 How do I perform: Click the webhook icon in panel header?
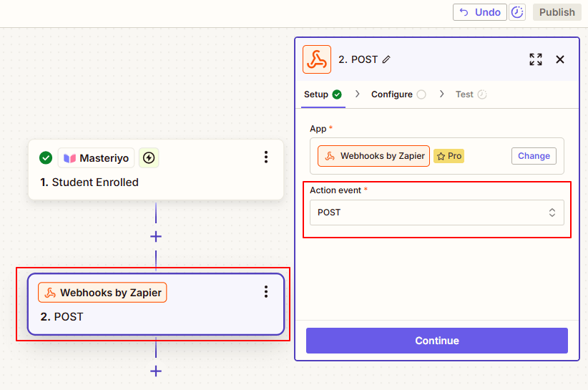coord(317,59)
